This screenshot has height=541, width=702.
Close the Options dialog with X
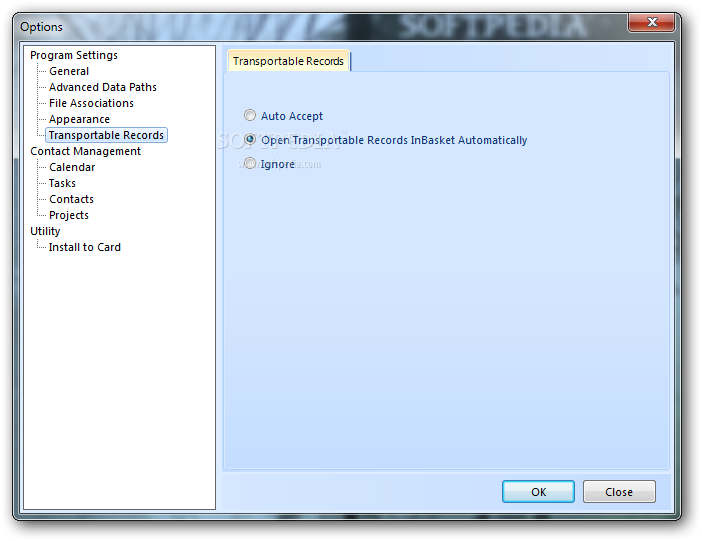coord(651,22)
